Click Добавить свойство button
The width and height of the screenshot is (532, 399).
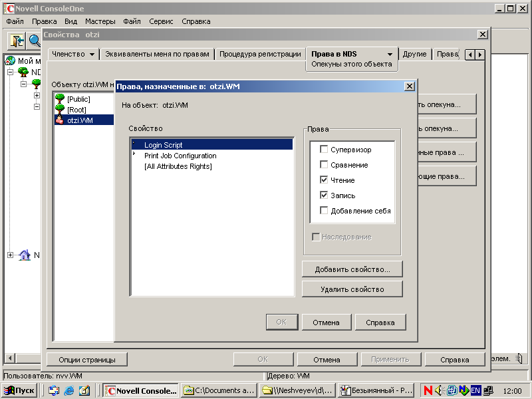coord(352,269)
